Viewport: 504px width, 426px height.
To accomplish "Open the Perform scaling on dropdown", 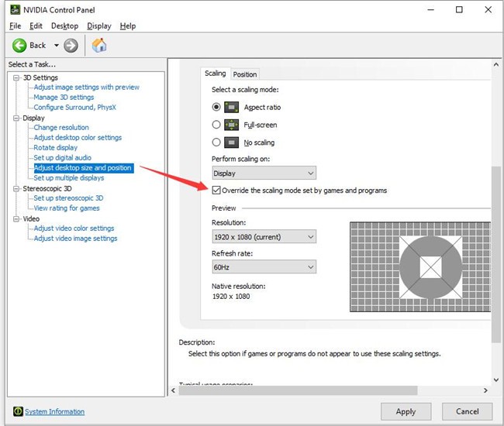I will pyautogui.click(x=264, y=173).
